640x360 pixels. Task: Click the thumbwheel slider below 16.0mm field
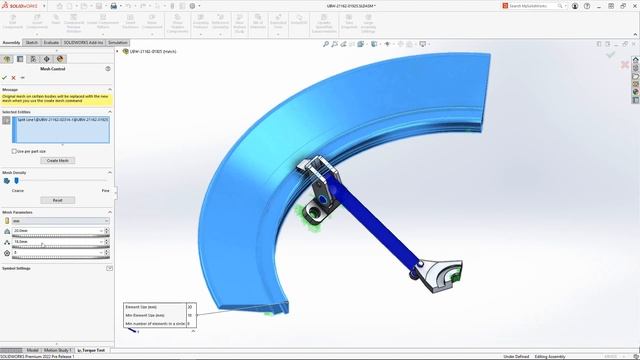tap(60, 247)
